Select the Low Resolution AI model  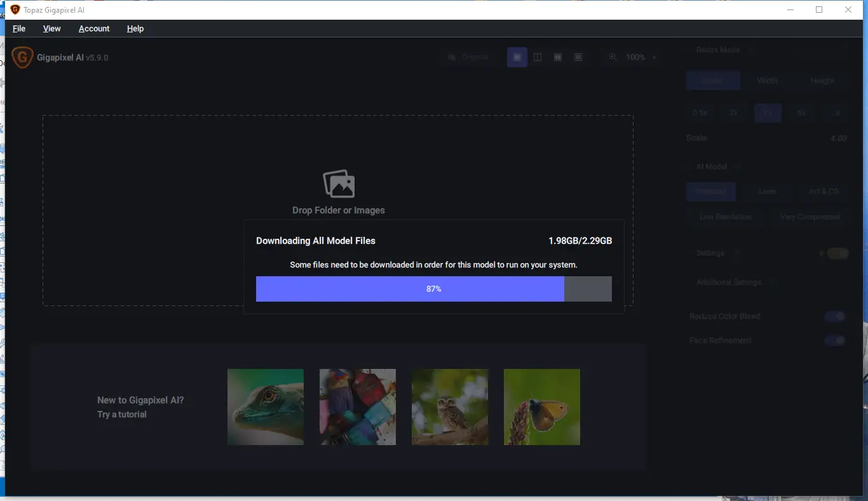pyautogui.click(x=726, y=217)
